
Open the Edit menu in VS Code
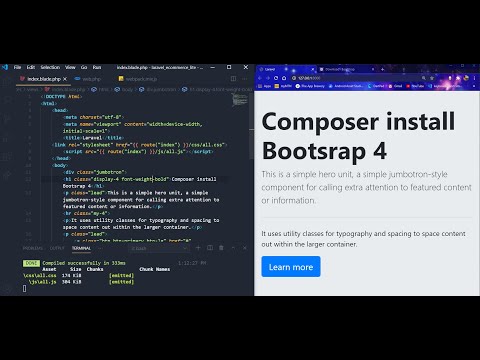coord(31,67)
